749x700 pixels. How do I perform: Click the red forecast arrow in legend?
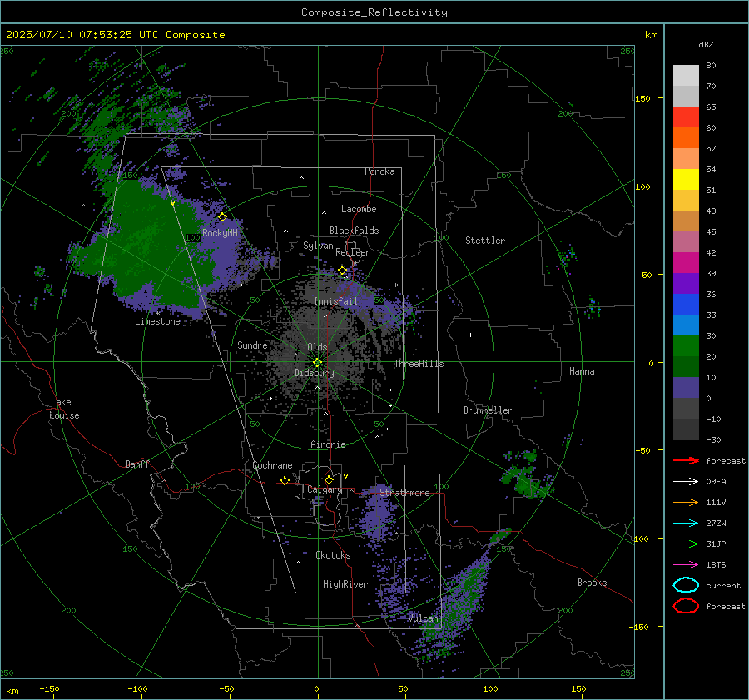pyautogui.click(x=686, y=460)
